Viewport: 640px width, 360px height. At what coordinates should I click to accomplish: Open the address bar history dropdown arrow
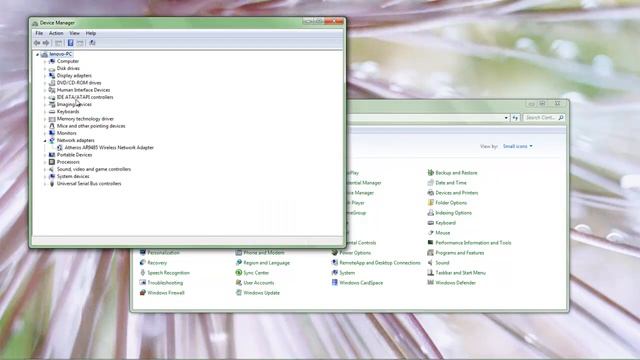point(506,118)
